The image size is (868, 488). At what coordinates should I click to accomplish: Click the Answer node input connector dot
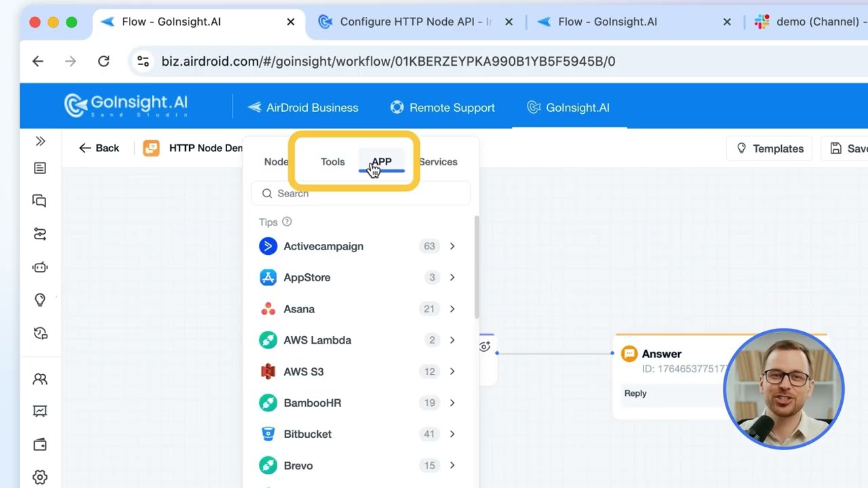pyautogui.click(x=612, y=353)
